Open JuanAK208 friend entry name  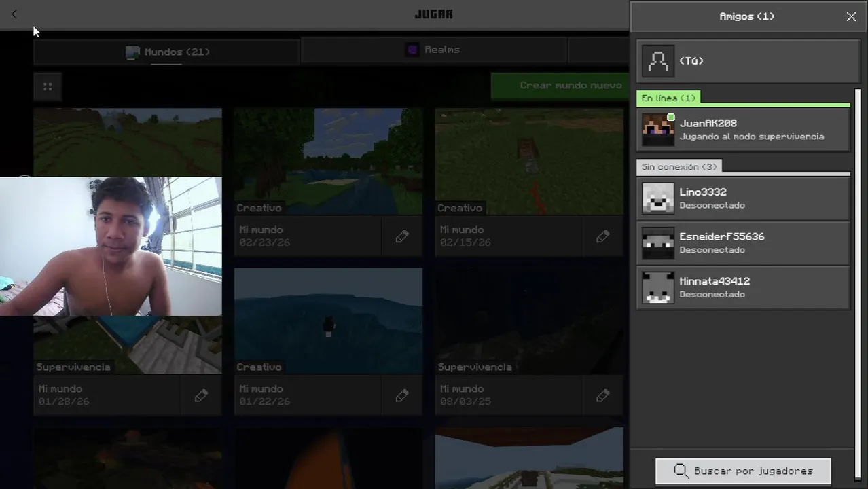pos(708,123)
